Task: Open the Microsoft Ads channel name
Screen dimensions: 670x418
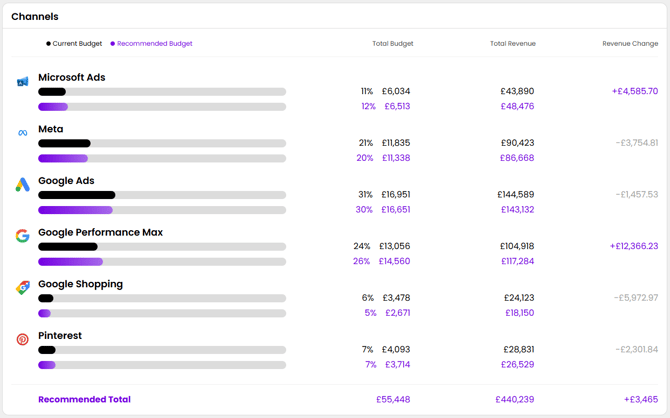Action: point(72,77)
